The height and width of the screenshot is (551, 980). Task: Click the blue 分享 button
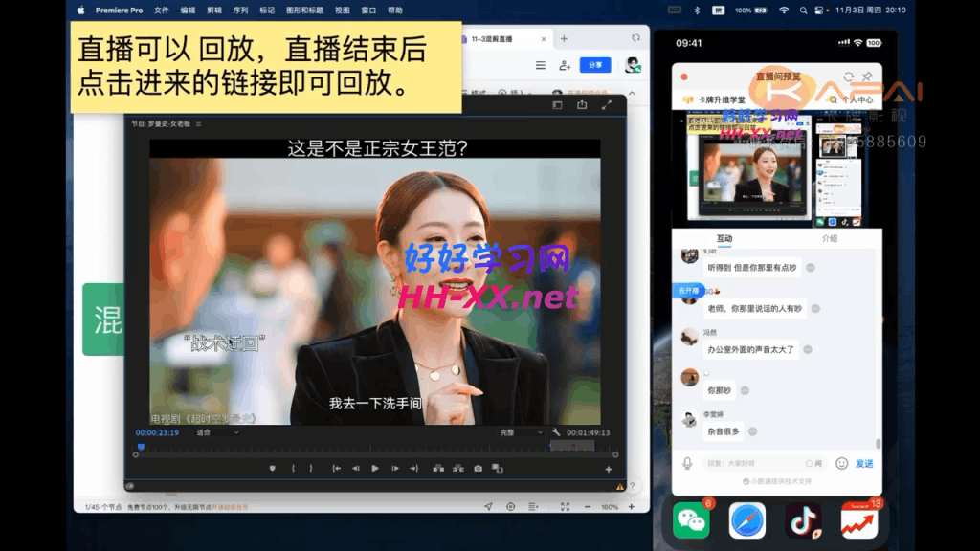(595, 65)
